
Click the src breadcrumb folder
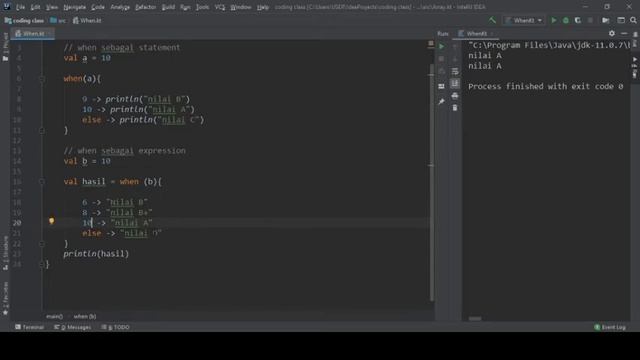click(x=58, y=20)
